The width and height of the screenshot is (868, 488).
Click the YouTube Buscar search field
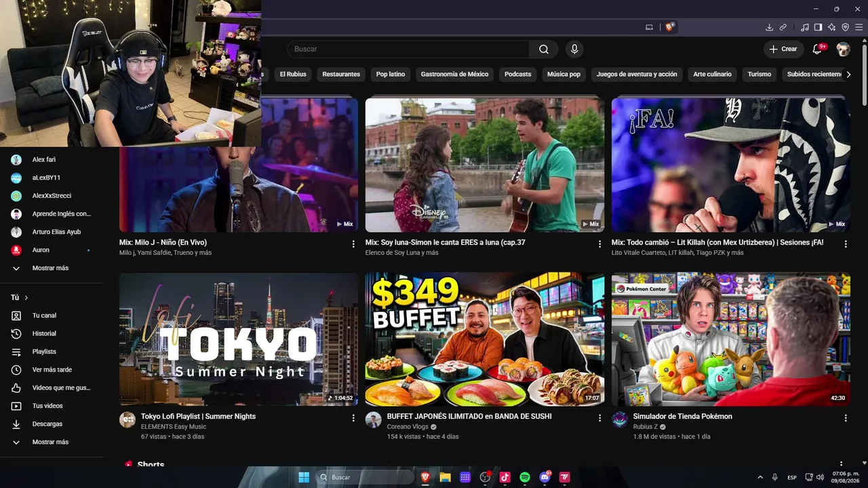tap(408, 49)
